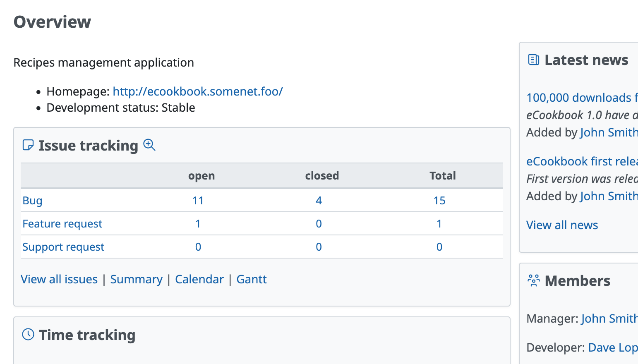Open the Support request tracker link

[x=63, y=247]
